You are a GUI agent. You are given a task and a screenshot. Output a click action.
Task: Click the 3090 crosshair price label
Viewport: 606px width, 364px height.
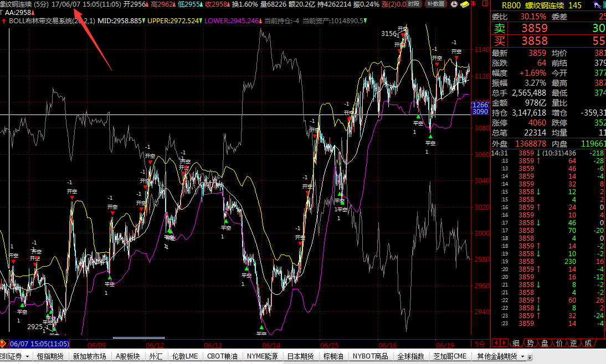tap(480, 112)
